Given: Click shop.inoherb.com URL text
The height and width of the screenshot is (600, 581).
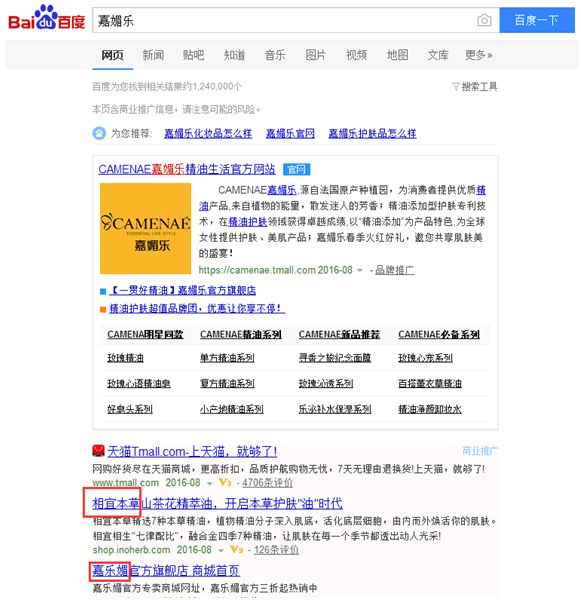Looking at the screenshot, I should tap(131, 550).
